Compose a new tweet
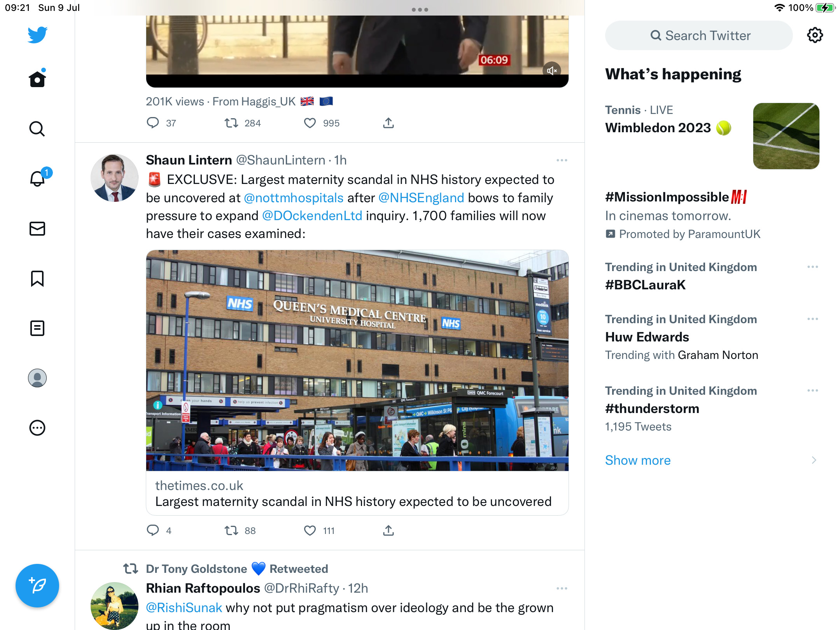The image size is (840, 630). [37, 585]
